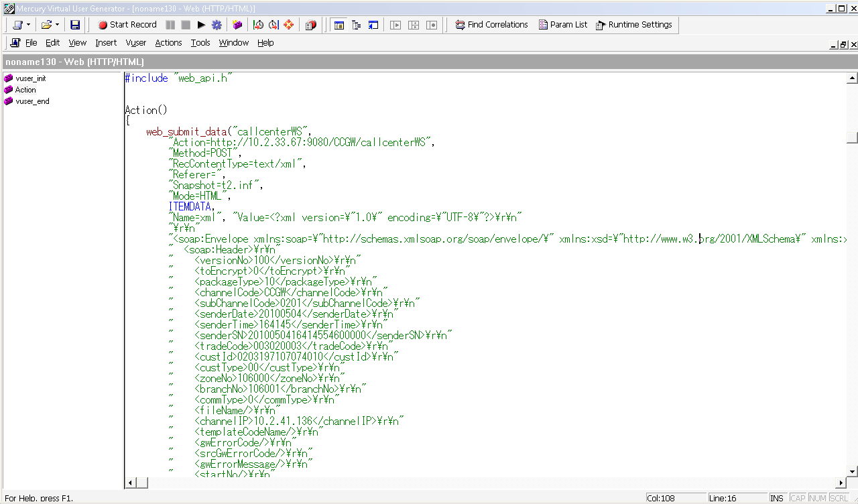Toggle the highlighted script view button
This screenshot has width=858, height=504.
tap(339, 25)
